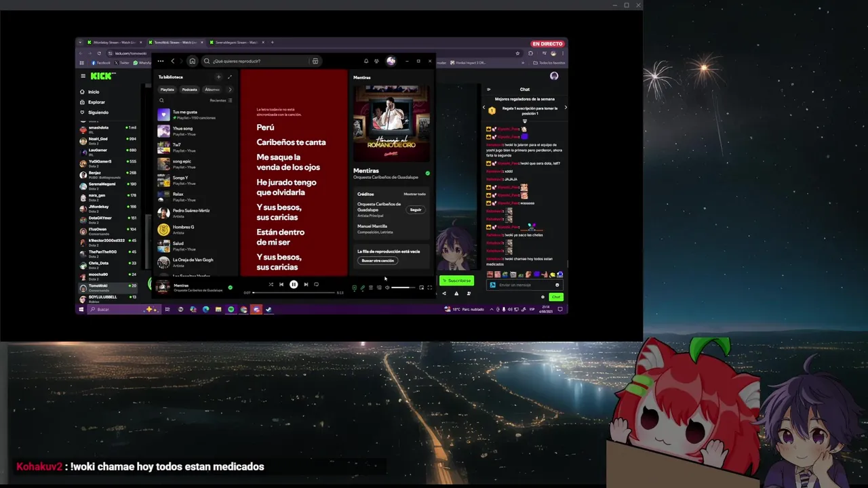Click the Kick 'Enviar un mensaje' chat input
The height and width of the screenshot is (488, 868).
pyautogui.click(x=525, y=285)
